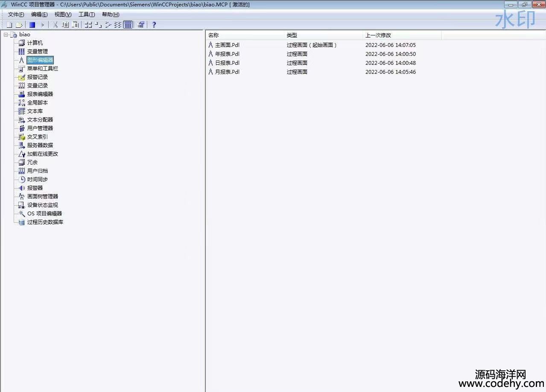Click the 报警记录 envelope icon
Viewport: 546px width, 392px height.
[22, 77]
